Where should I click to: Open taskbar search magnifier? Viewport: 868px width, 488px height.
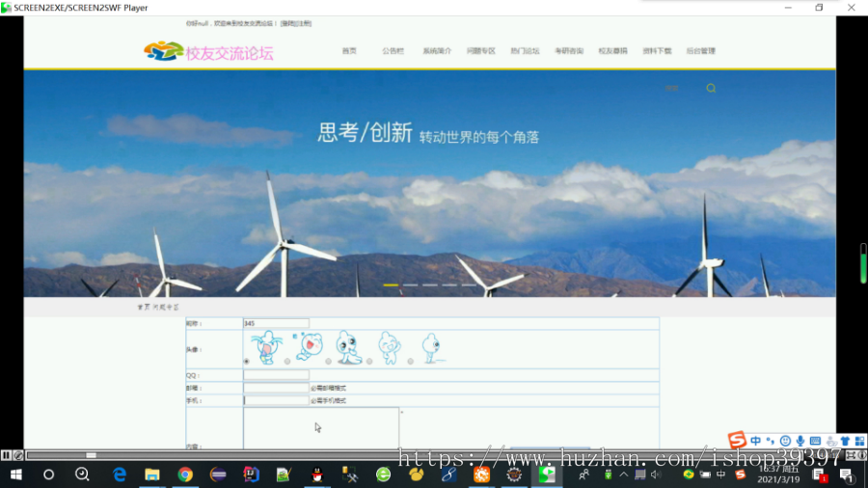coord(82,474)
